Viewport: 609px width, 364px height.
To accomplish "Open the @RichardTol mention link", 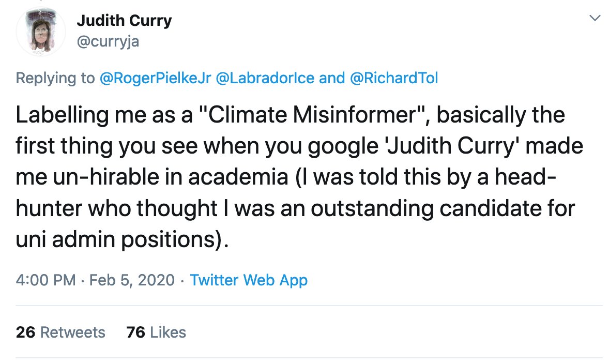I will click(393, 78).
